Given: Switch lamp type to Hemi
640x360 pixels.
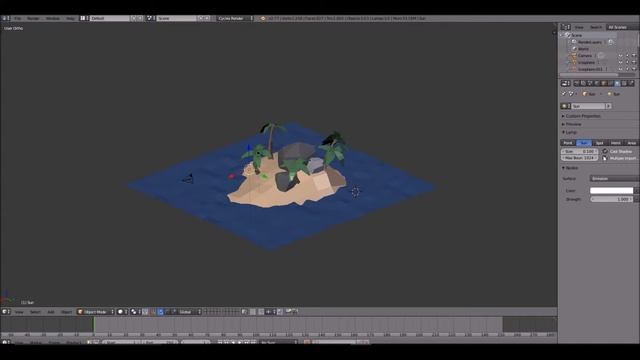Looking at the screenshot, I should tap(616, 143).
